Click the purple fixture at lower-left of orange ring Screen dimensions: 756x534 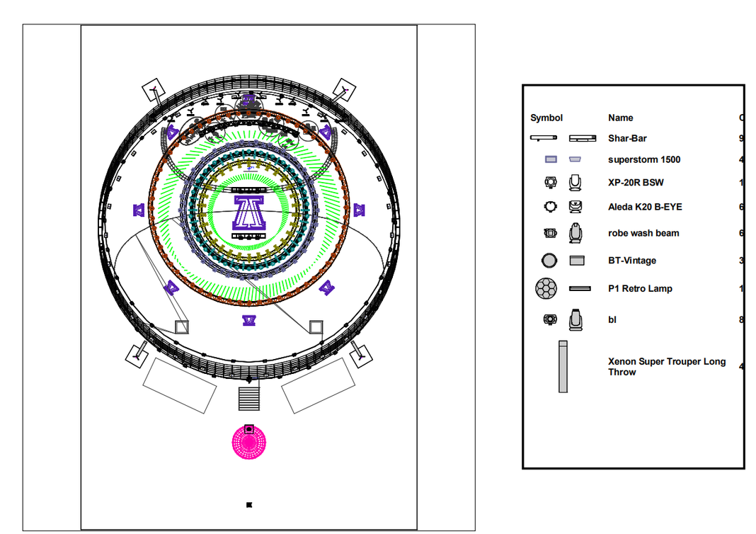tap(171, 288)
